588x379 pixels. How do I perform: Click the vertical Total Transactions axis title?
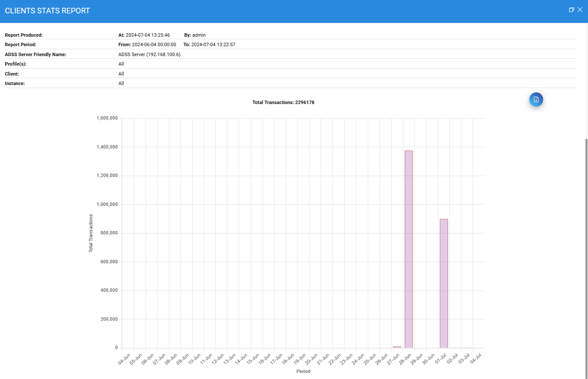click(91, 233)
